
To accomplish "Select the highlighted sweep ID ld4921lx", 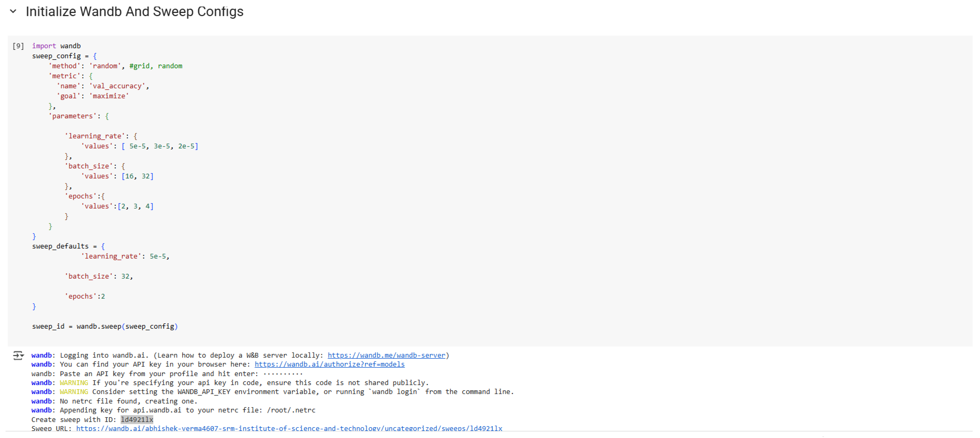I will point(137,419).
